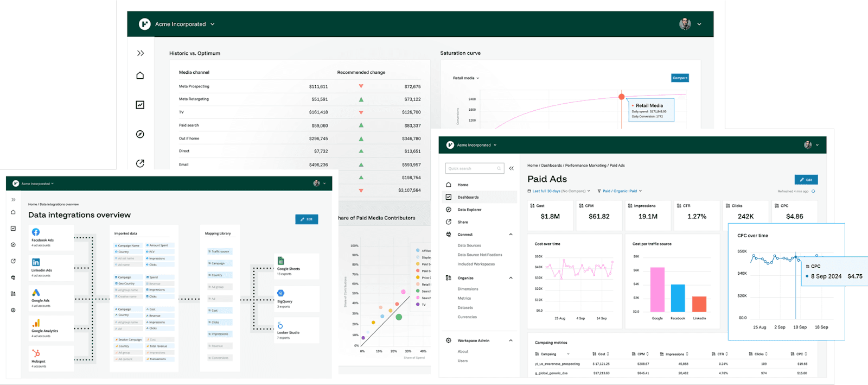Open the 'Paid / Organic: Paid' filter dropdown
The width and height of the screenshot is (868, 385).
click(620, 191)
